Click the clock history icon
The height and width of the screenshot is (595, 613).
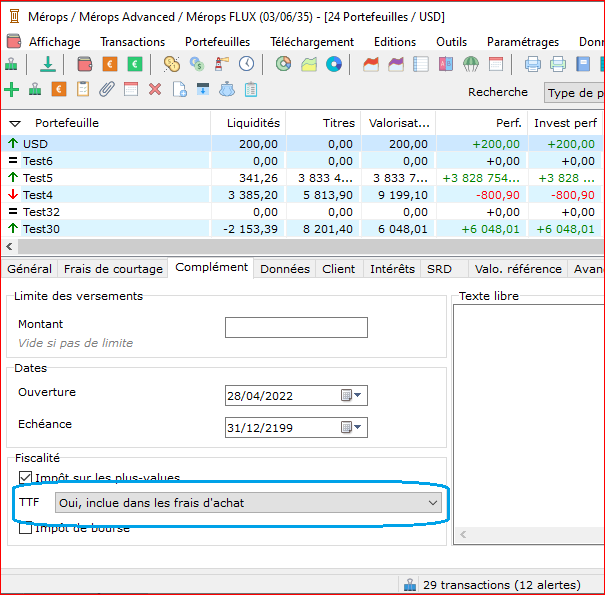(247, 64)
